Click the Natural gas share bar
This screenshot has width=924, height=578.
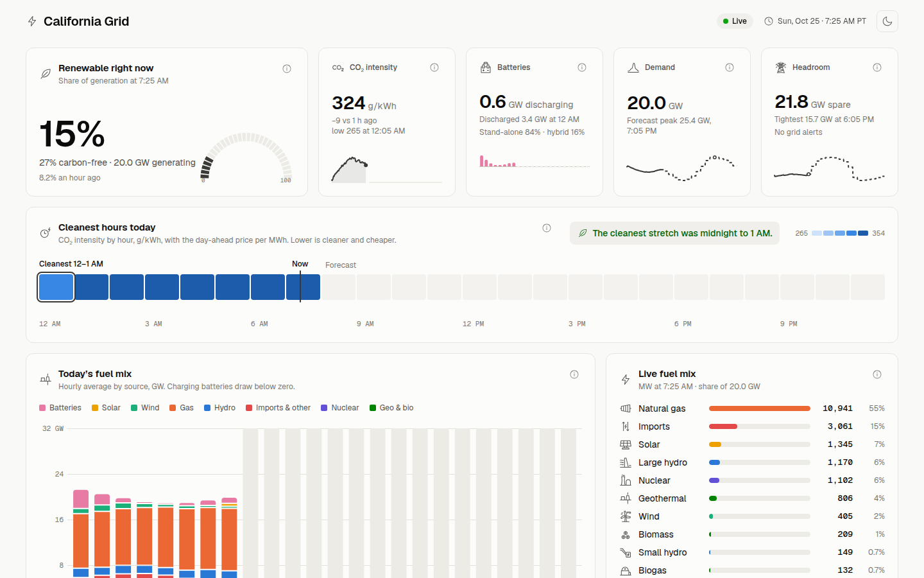(760, 408)
